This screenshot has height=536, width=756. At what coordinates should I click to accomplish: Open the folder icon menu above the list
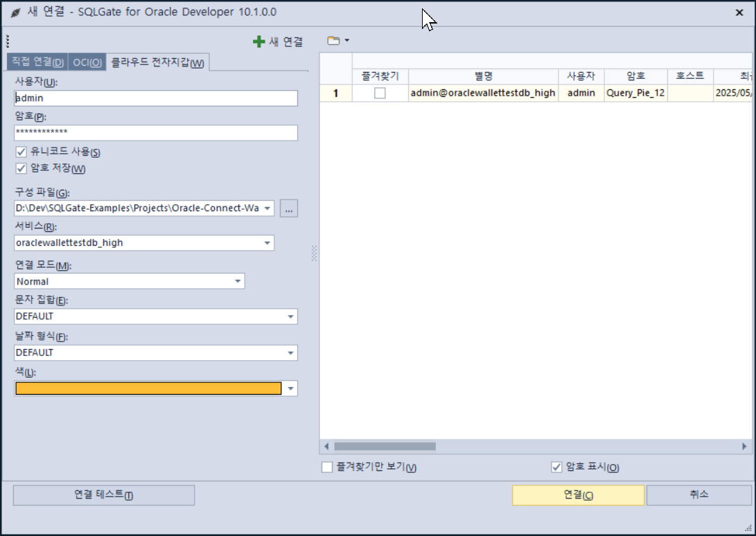point(333,41)
